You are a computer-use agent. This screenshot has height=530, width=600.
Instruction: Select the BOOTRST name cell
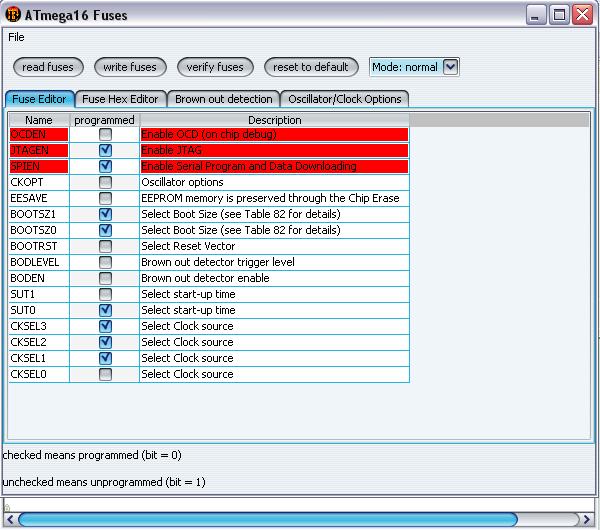39,246
